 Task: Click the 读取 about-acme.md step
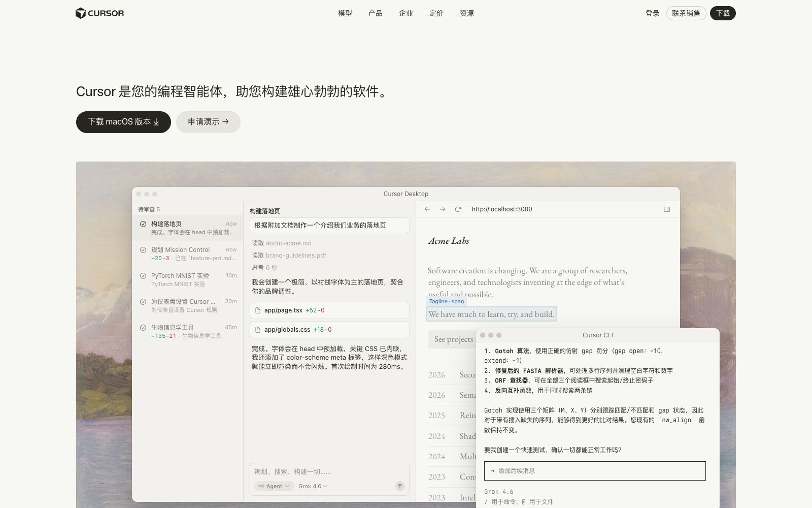point(282,243)
